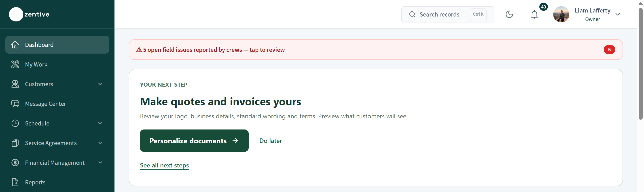This screenshot has height=192, width=644.
Task: Select the My Work tools icon
Action: tap(15, 65)
